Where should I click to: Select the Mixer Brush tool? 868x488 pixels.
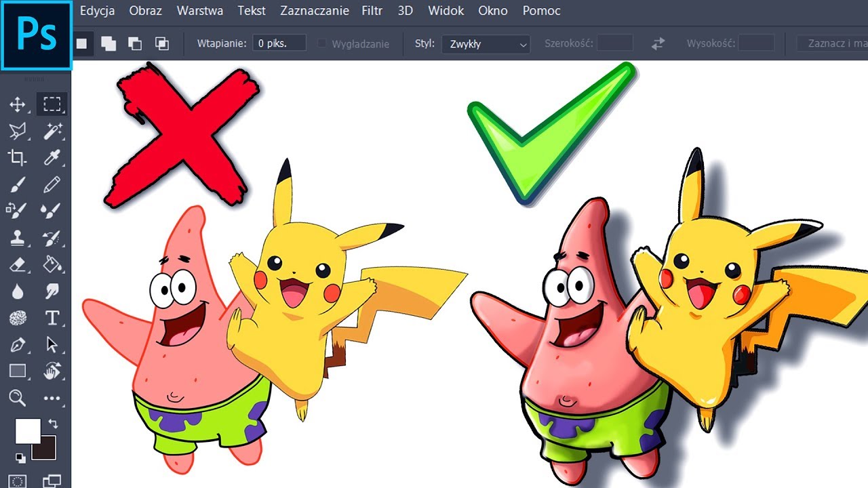tap(52, 211)
